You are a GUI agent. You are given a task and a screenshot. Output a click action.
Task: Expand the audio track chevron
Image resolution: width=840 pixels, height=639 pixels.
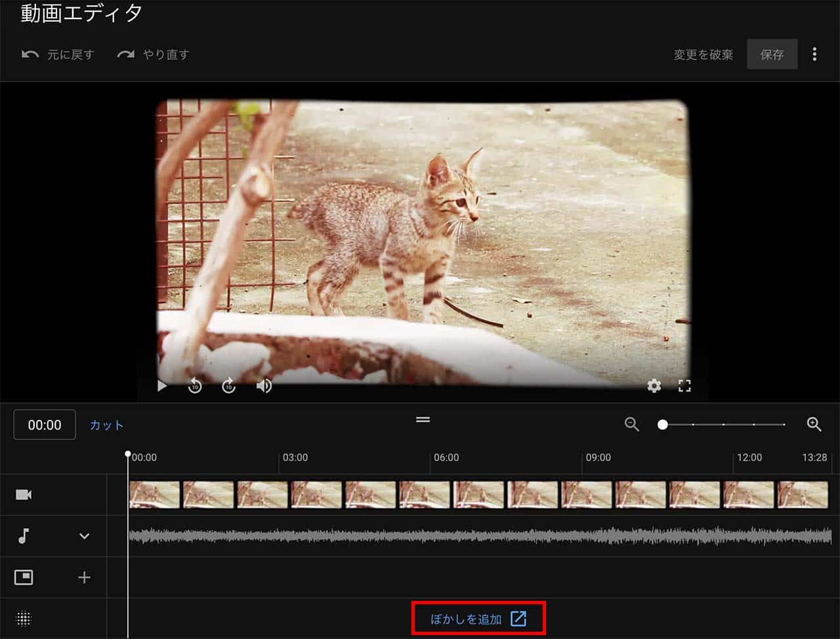coord(84,536)
